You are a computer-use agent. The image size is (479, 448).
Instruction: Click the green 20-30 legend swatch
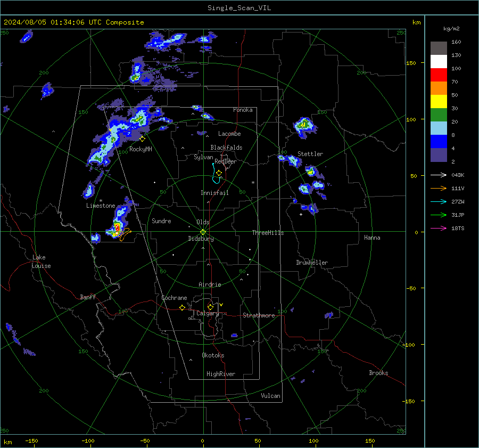tap(439, 115)
